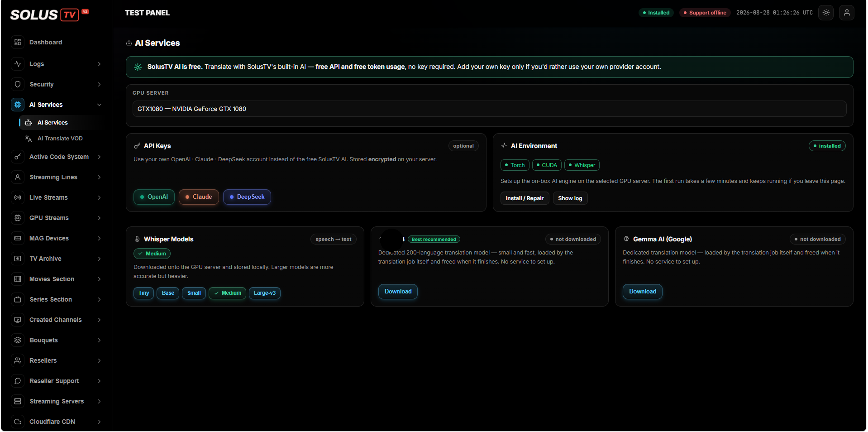Open the Cloudflare CDN menu item
Screen dimensions: 868x432
coord(57,422)
